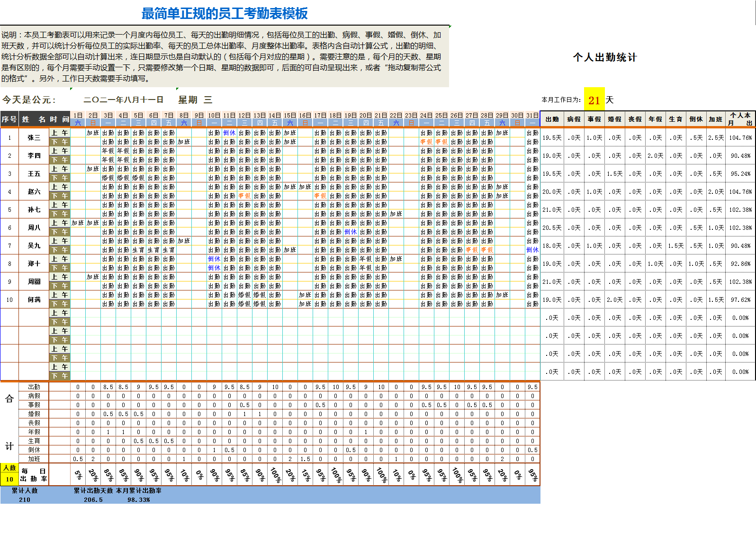Screen dimensions: 756x544
Task: Select 郑十's attendance rate 92.86%
Action: tap(740, 263)
